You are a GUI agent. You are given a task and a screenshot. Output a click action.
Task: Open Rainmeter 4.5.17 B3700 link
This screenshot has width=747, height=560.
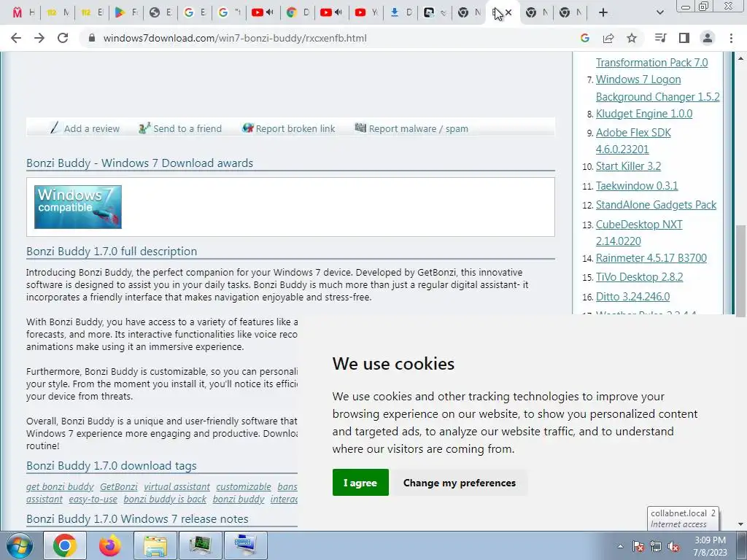click(x=651, y=258)
